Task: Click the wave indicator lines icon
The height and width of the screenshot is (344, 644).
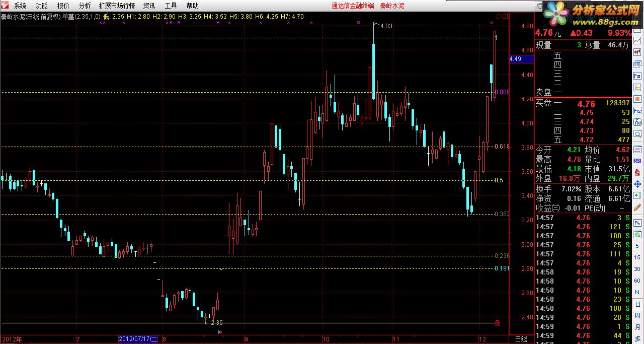Action: (637, 150)
